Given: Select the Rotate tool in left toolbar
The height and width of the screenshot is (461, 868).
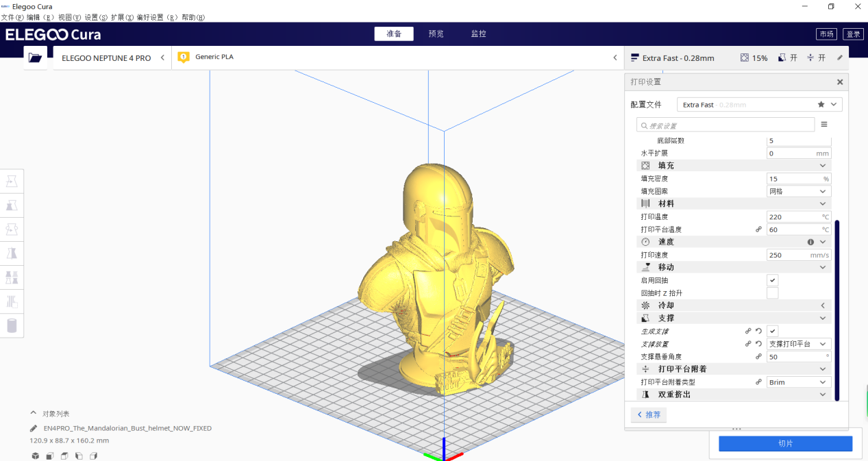Looking at the screenshot, I should click(12, 229).
